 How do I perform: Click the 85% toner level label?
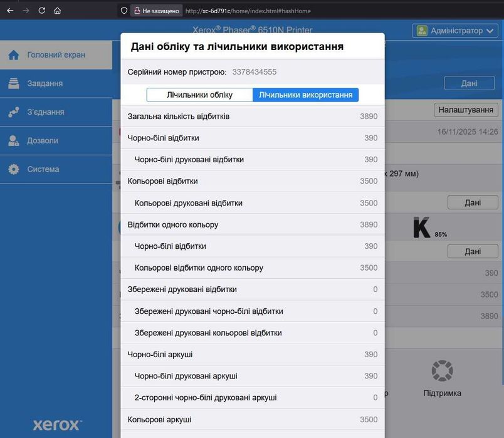click(441, 234)
